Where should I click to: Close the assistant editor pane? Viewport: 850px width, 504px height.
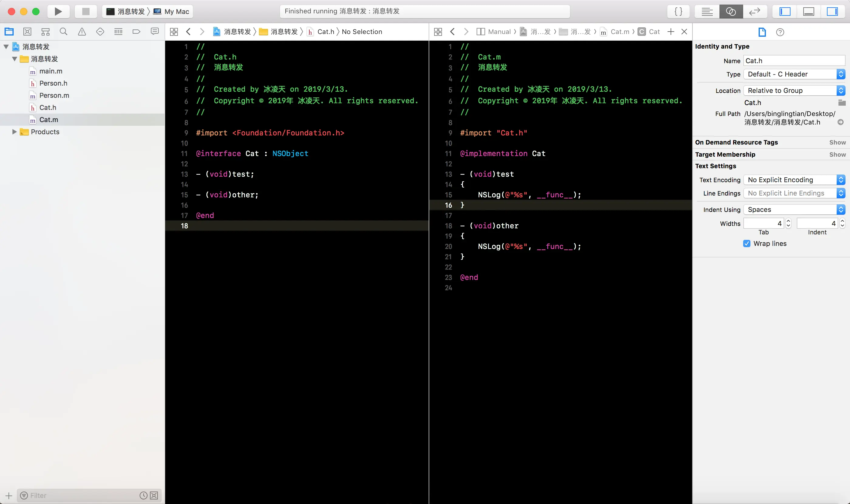coord(684,32)
